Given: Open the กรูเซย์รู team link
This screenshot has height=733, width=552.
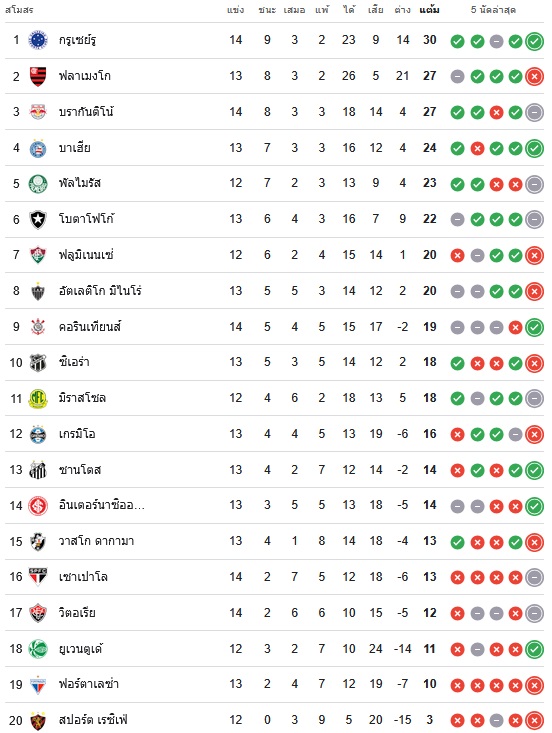Looking at the screenshot, I should click(78, 40).
